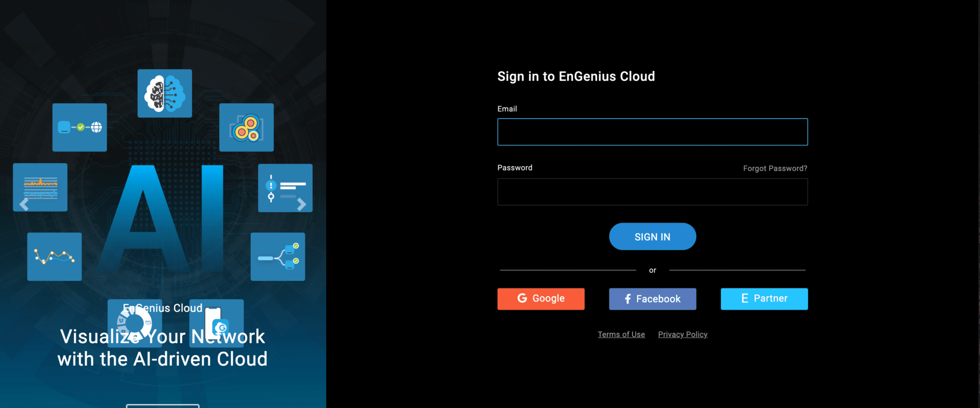Image resolution: width=980 pixels, height=408 pixels.
Task: Sign in with Google button
Action: tap(541, 299)
